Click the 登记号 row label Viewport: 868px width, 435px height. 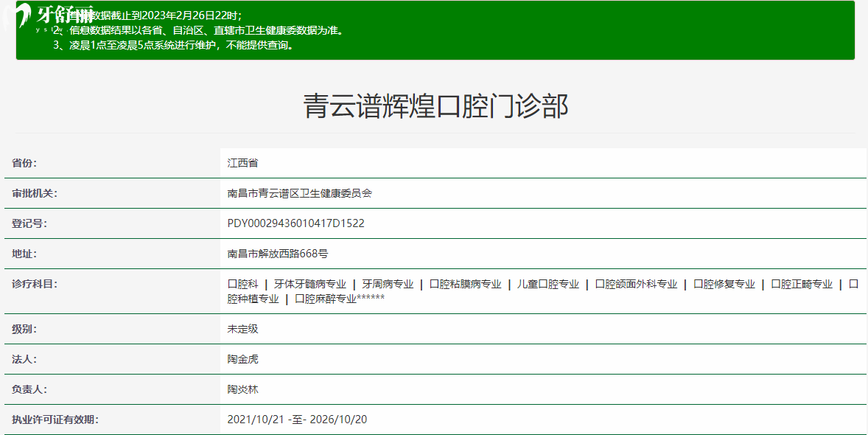coord(29,223)
